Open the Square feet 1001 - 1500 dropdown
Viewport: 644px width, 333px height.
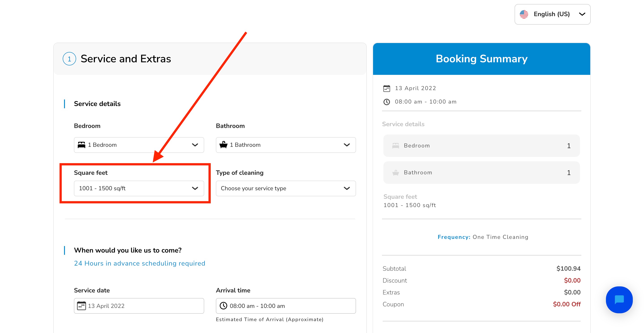pos(139,188)
